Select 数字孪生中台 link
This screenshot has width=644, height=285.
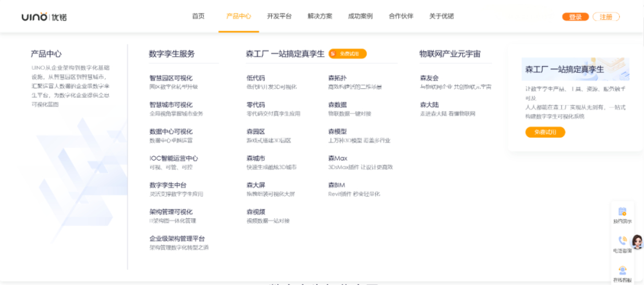coord(168,185)
